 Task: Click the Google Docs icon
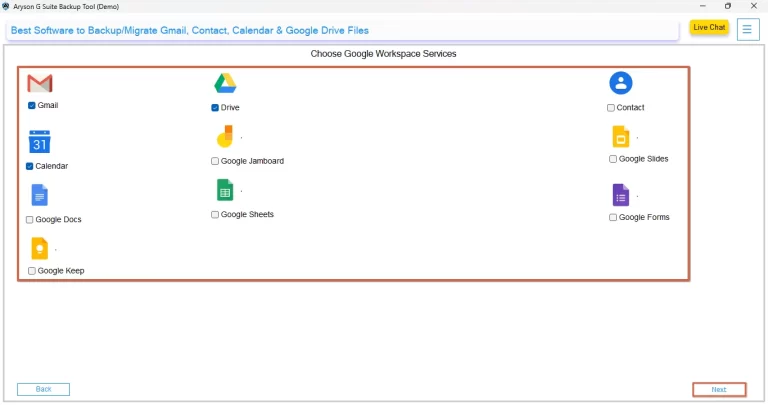coord(40,195)
